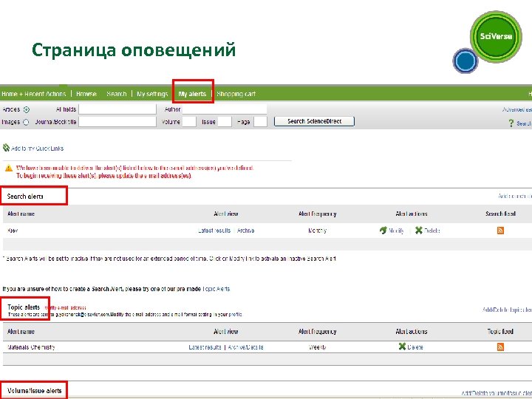Click the Volume input box
The height and width of the screenshot is (399, 532).
click(189, 121)
